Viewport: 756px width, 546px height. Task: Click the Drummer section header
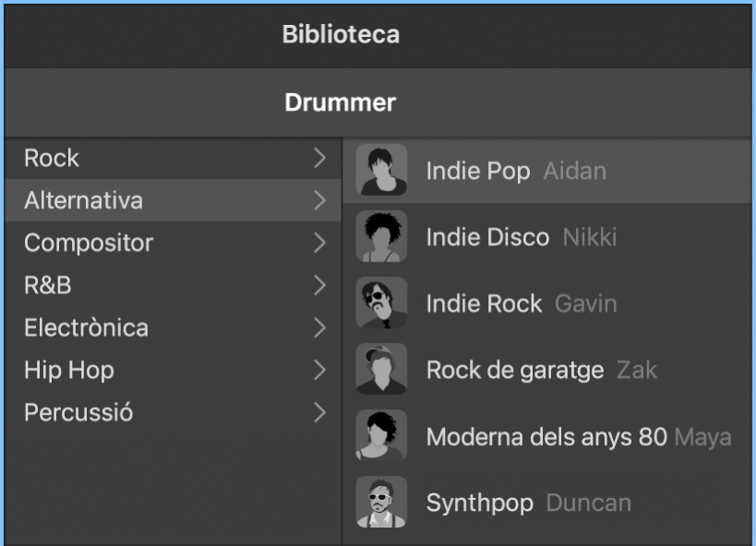(x=340, y=102)
